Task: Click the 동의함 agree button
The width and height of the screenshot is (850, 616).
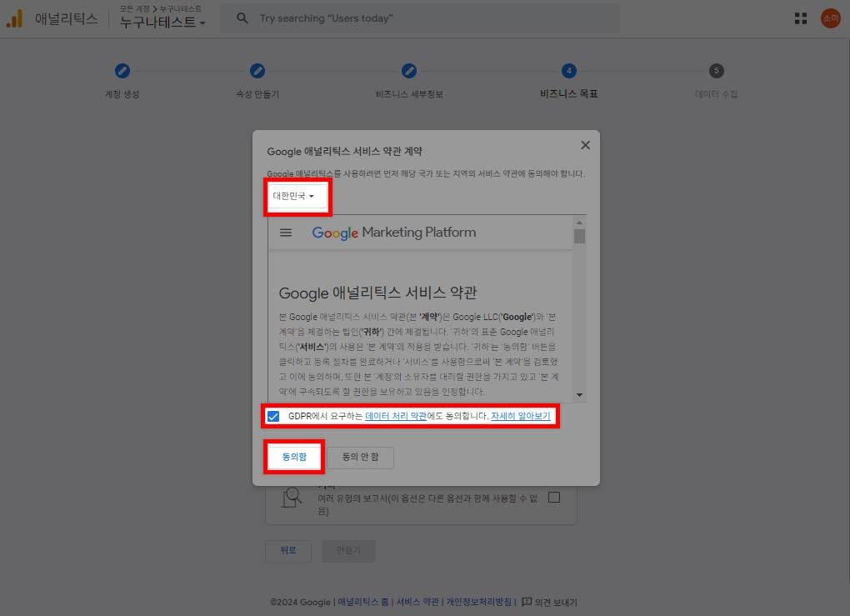Action: (x=294, y=457)
